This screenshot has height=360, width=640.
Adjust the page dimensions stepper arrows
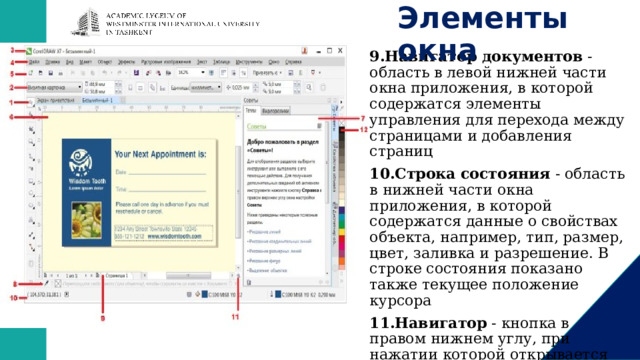[x=118, y=87]
